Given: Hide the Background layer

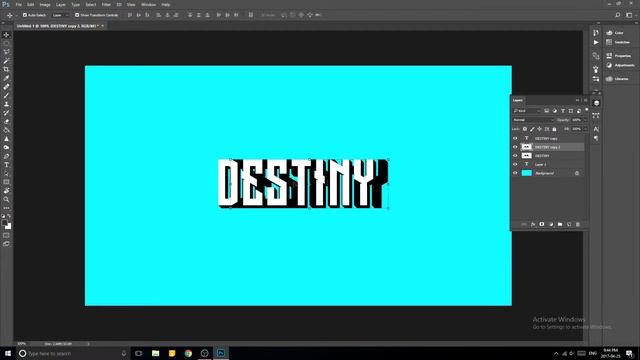Looking at the screenshot, I should coord(515,173).
